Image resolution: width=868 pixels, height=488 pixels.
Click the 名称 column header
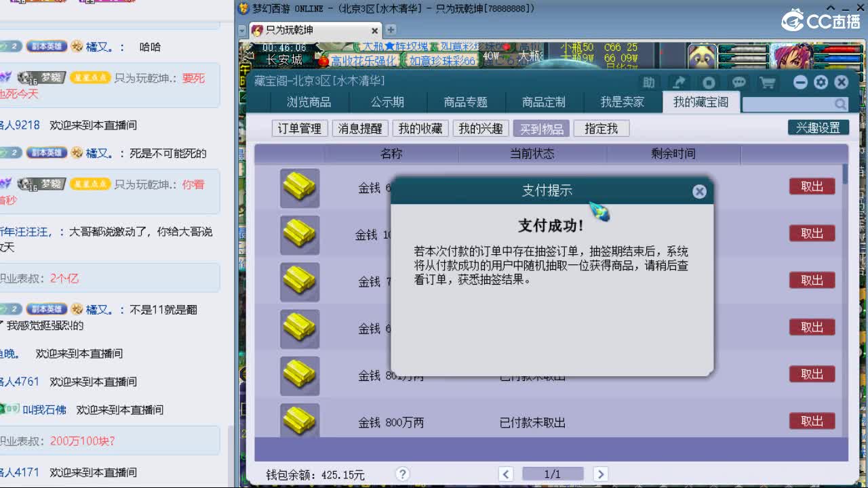[x=391, y=154]
